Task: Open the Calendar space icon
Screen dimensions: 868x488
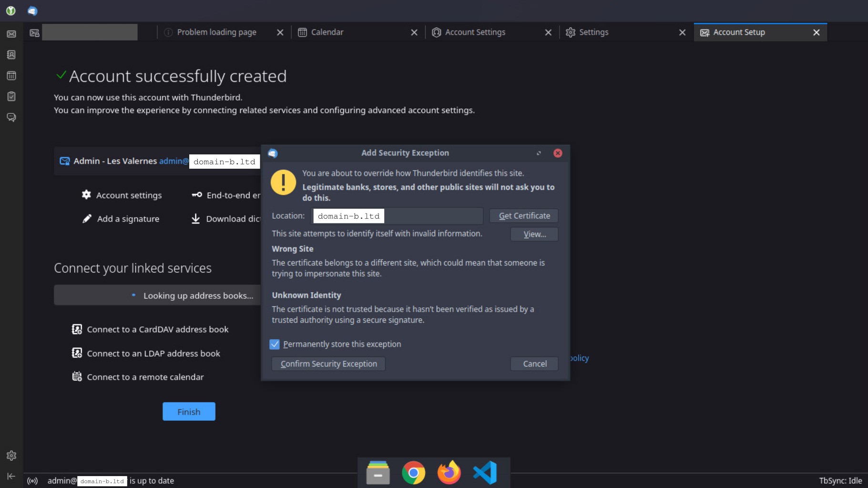Action: [11, 75]
